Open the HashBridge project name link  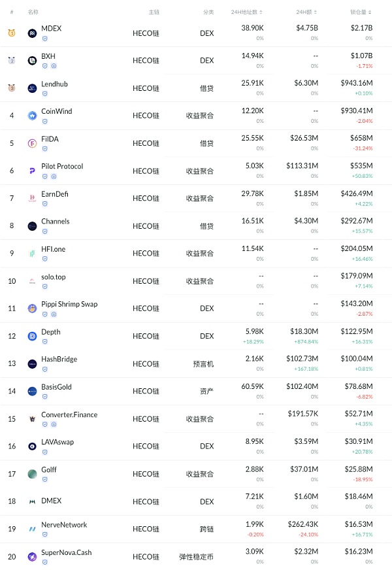[x=59, y=359]
